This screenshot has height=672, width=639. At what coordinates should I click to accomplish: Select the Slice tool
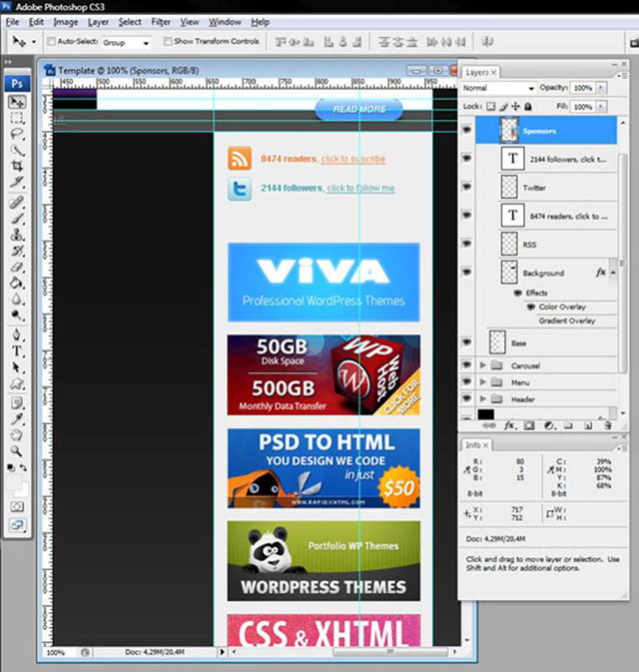click(x=17, y=182)
